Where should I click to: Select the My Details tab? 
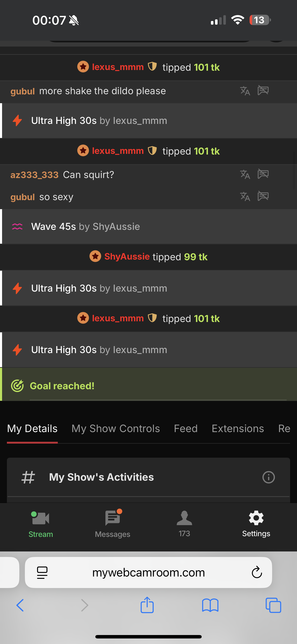click(x=32, y=429)
